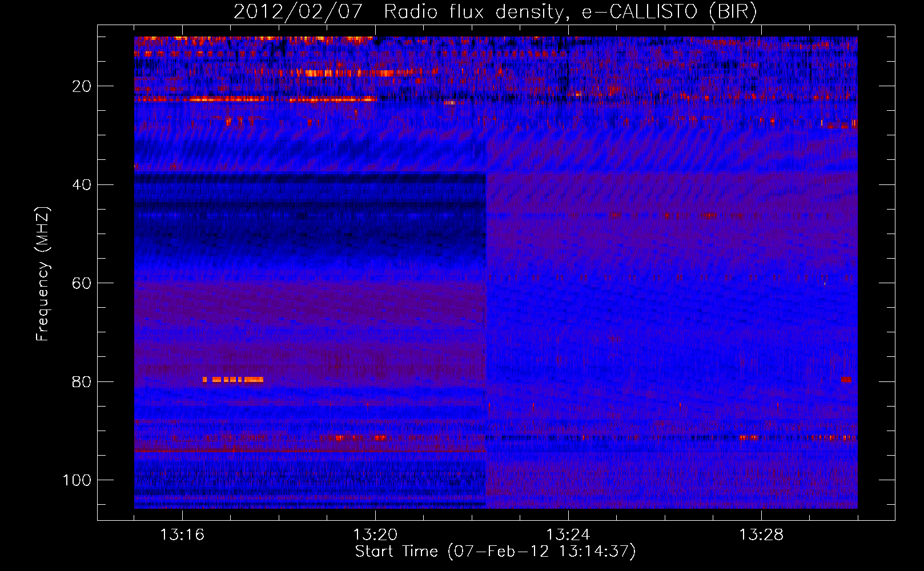
Task: Click the 40 MHz frequency tick label
Action: point(82,185)
